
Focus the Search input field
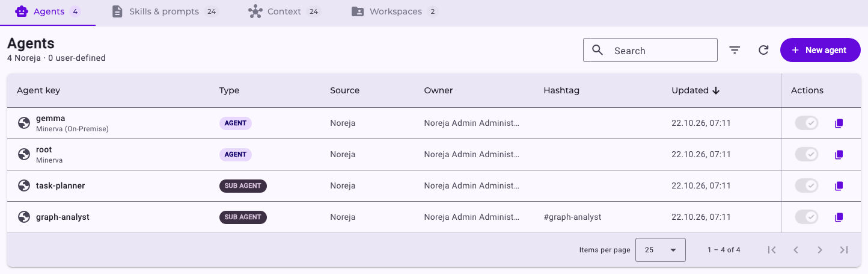point(650,50)
